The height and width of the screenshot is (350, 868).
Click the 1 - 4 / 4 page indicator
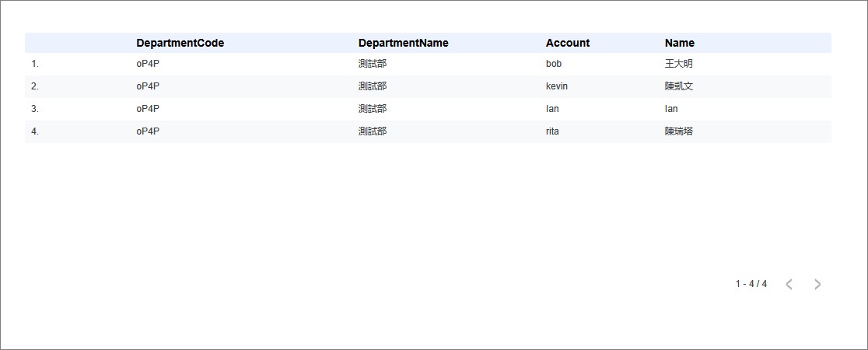[x=751, y=284]
